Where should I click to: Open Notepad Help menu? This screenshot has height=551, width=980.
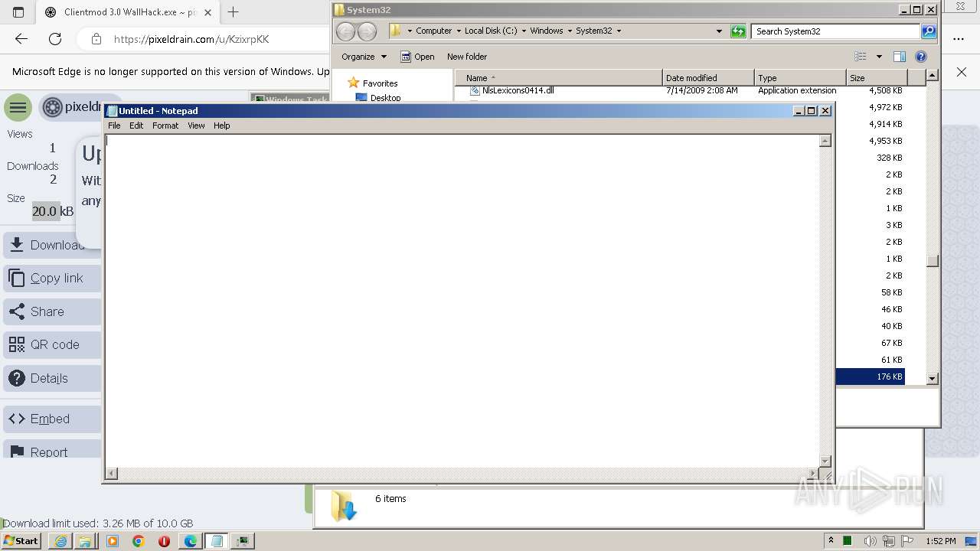(x=221, y=126)
